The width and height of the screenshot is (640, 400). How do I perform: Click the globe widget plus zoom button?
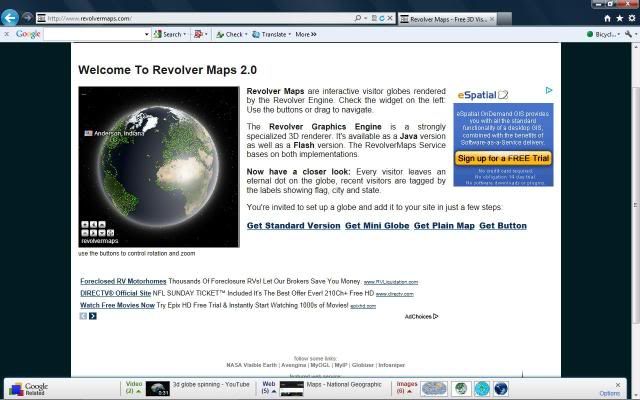pos(85,224)
